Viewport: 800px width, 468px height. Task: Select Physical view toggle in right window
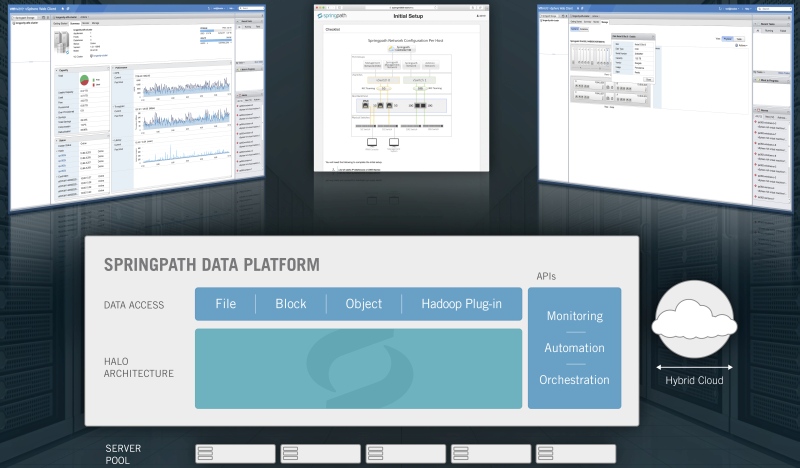[x=728, y=39]
